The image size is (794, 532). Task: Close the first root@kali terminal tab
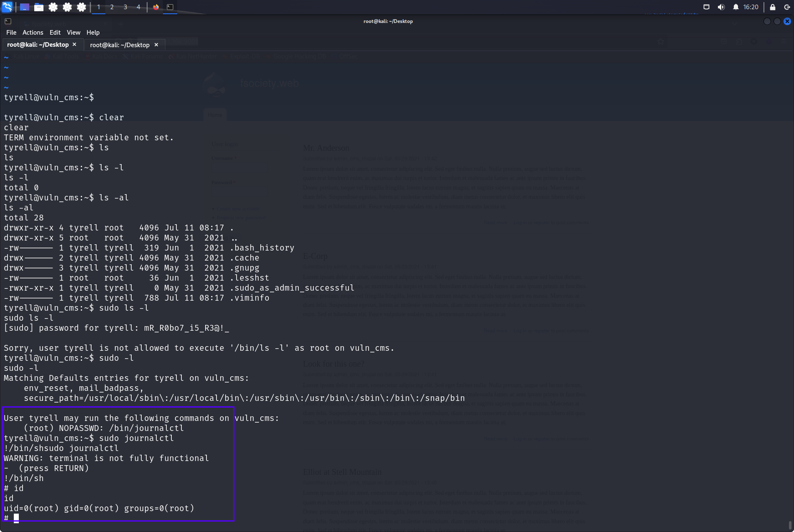click(74, 44)
